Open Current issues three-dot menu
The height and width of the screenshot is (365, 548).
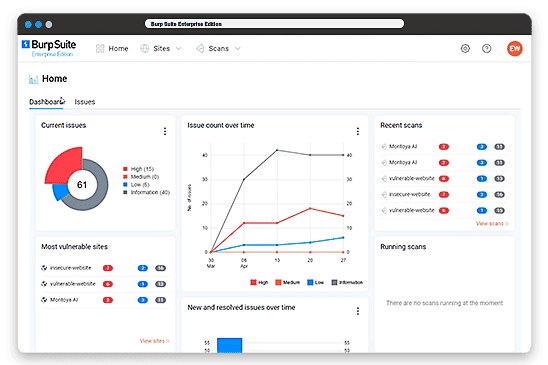[165, 131]
